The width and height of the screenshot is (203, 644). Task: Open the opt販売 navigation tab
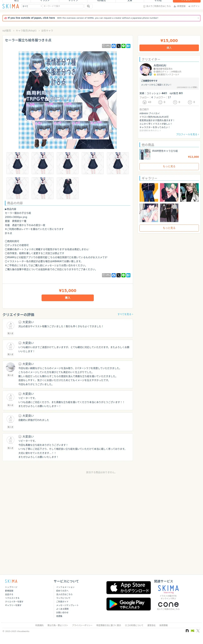pos(101,1)
